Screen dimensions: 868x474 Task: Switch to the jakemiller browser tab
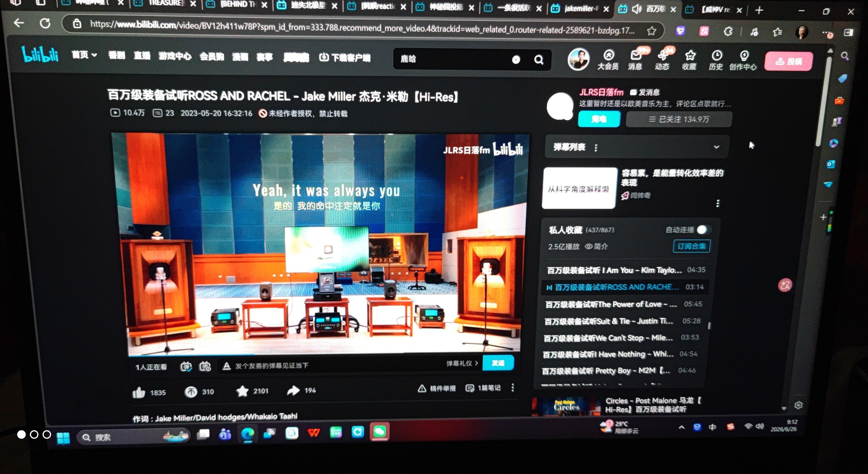click(581, 9)
